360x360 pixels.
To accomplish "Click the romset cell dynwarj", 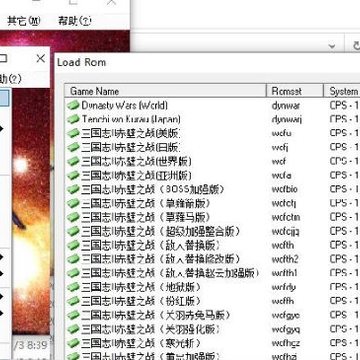I will coord(287,120).
